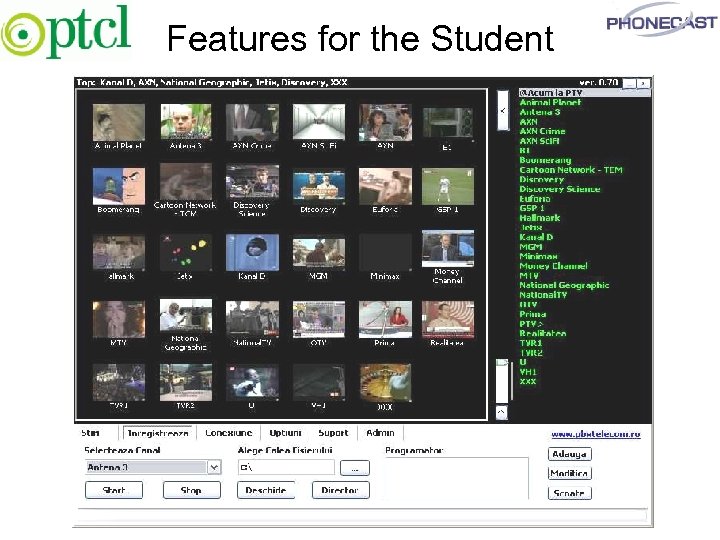Open the AXN channel thumbnail
Viewport: 720px width, 540px height.
385,122
